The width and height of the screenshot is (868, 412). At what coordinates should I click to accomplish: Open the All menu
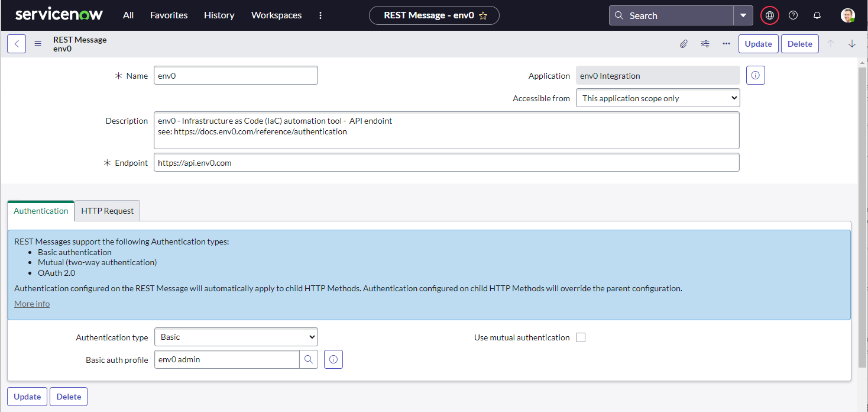pyautogui.click(x=128, y=15)
